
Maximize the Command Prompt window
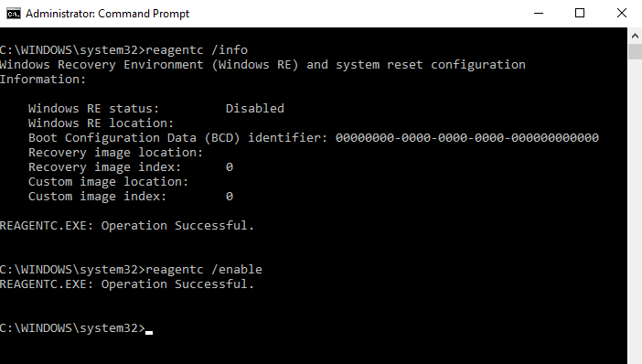tap(580, 13)
